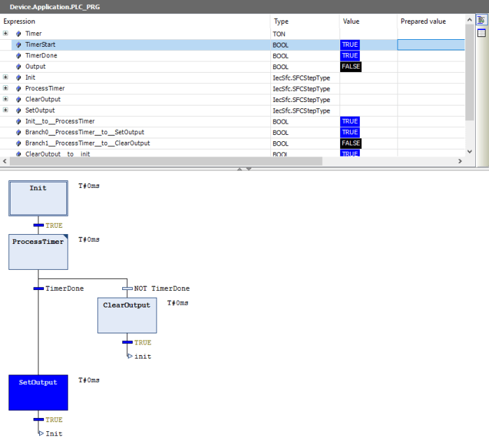The height and width of the screenshot is (448, 489).
Task: Expand the Timer variable node
Action: point(6,33)
